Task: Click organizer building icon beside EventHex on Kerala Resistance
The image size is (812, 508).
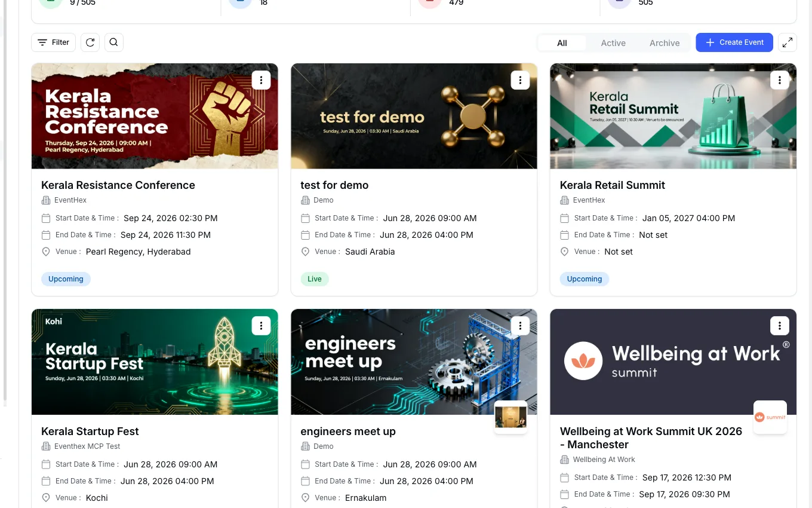Action: pos(46,200)
